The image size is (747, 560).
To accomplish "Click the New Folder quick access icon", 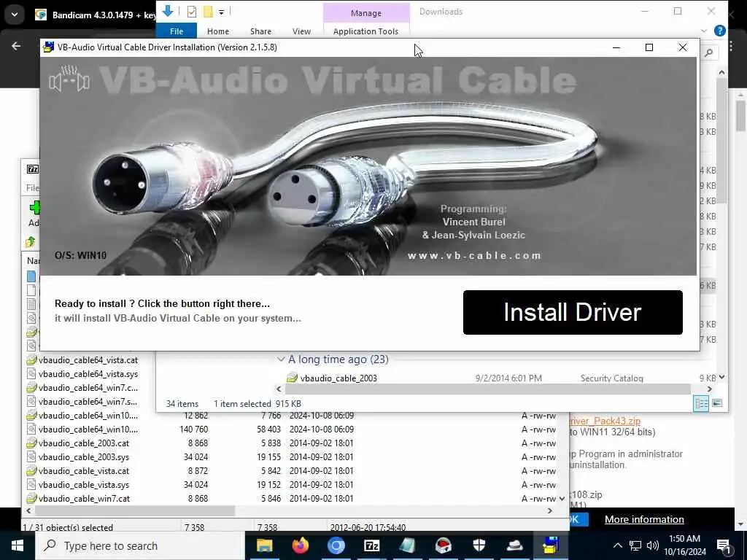I will [208, 12].
